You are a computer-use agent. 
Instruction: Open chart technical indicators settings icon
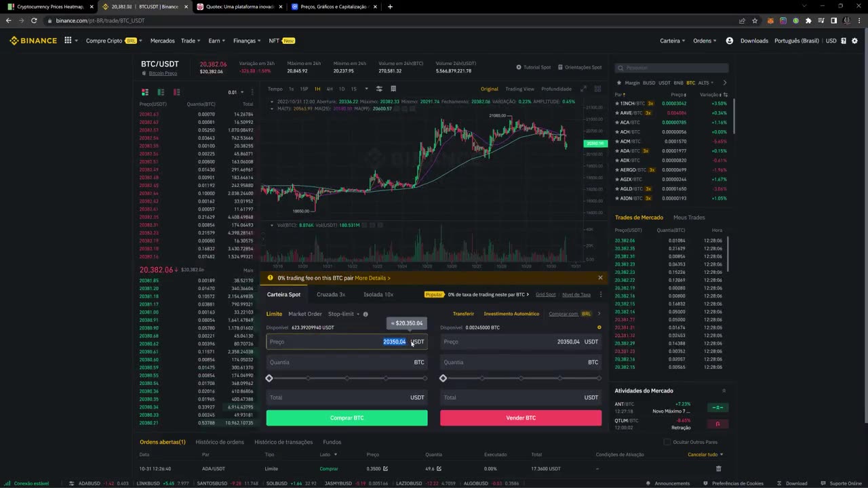click(x=379, y=89)
